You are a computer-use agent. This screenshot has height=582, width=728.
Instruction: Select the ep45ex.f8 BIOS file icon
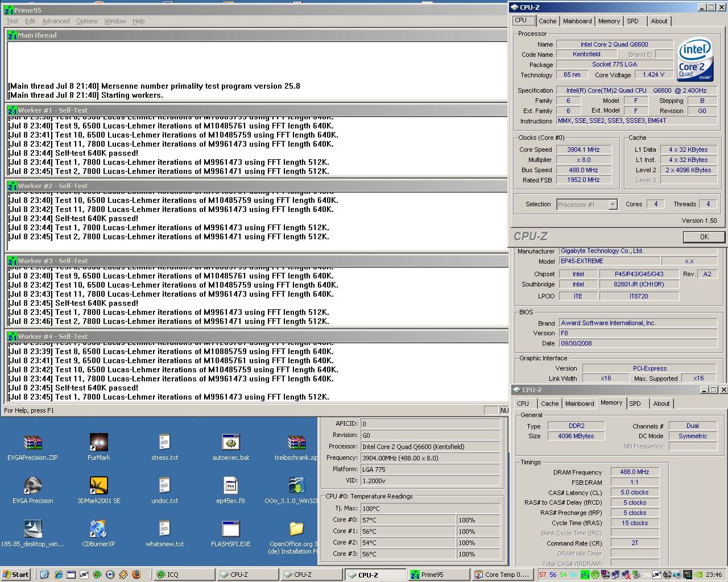pyautogui.click(x=230, y=485)
